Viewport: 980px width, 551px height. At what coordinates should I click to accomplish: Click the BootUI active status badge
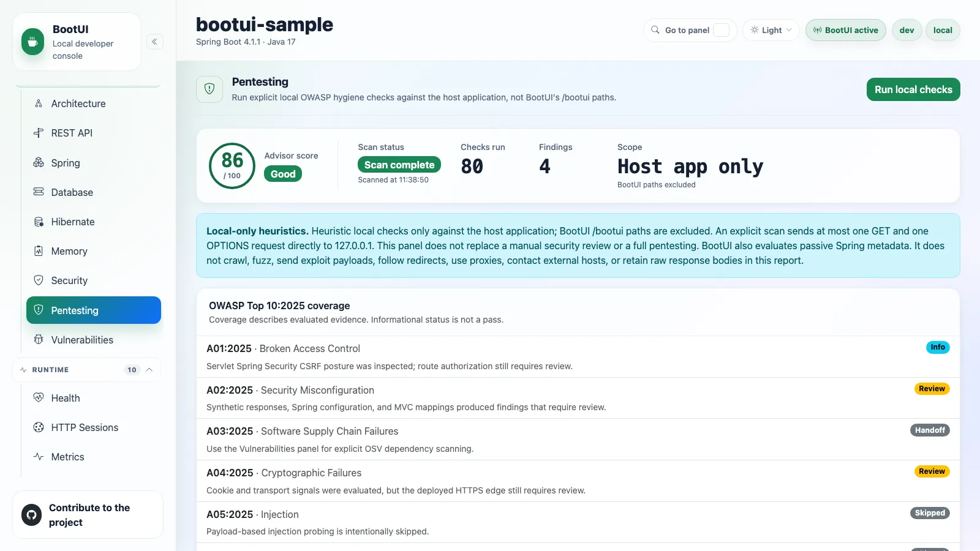pyautogui.click(x=845, y=30)
